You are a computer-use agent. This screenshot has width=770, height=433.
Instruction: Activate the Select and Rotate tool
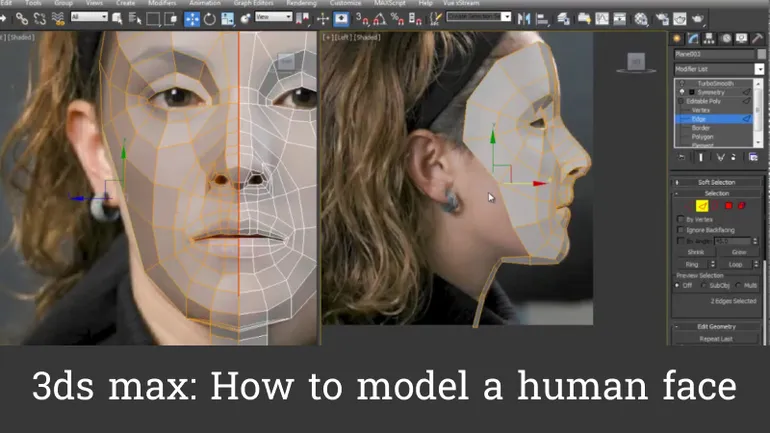tap(210, 19)
